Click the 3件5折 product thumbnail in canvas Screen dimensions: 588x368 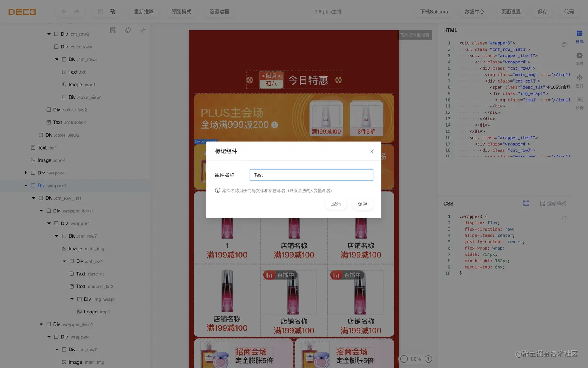(366, 118)
